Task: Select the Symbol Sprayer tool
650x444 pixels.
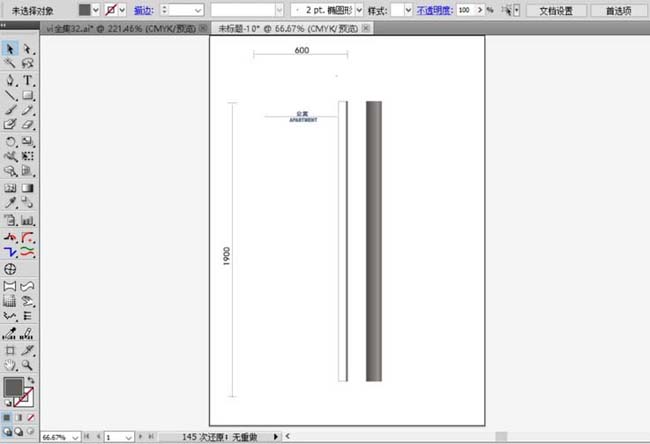Action: 10,220
